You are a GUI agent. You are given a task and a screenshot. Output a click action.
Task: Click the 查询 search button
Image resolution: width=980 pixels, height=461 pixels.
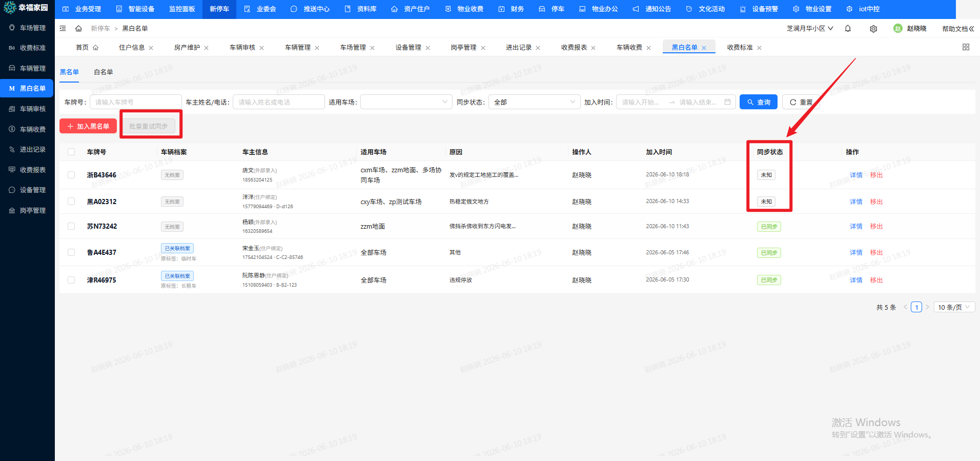pos(759,102)
